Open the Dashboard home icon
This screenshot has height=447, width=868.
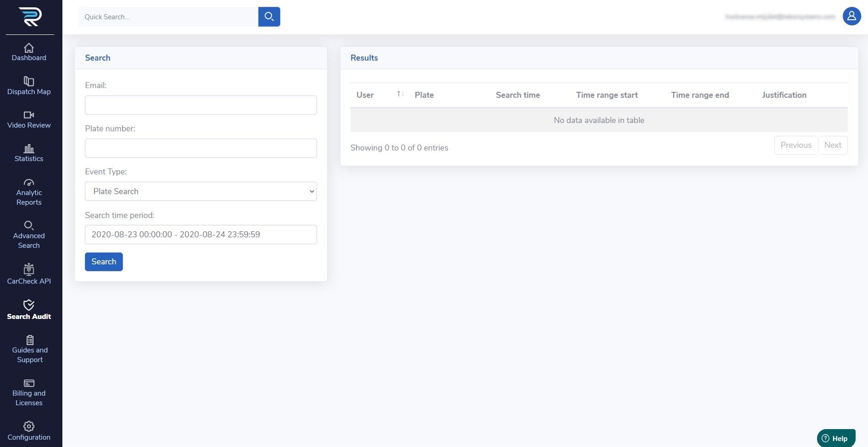[29, 48]
